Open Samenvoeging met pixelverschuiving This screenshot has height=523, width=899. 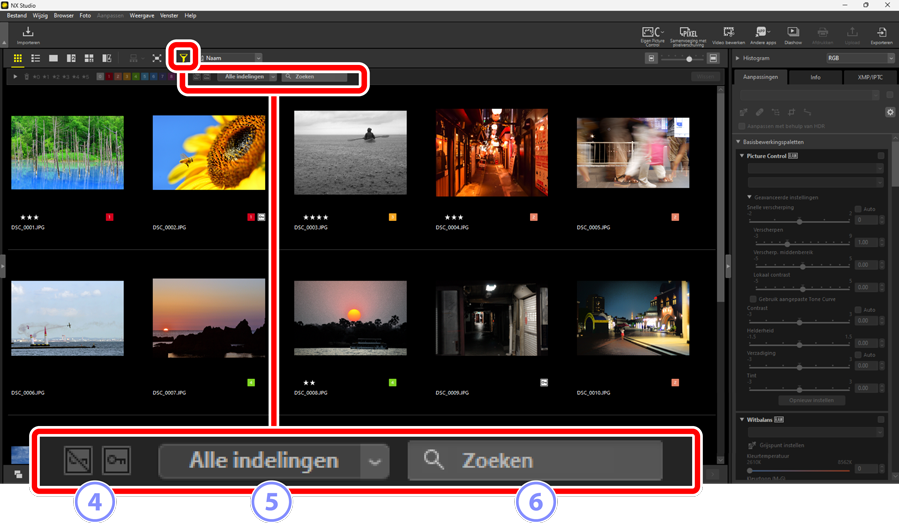click(688, 35)
